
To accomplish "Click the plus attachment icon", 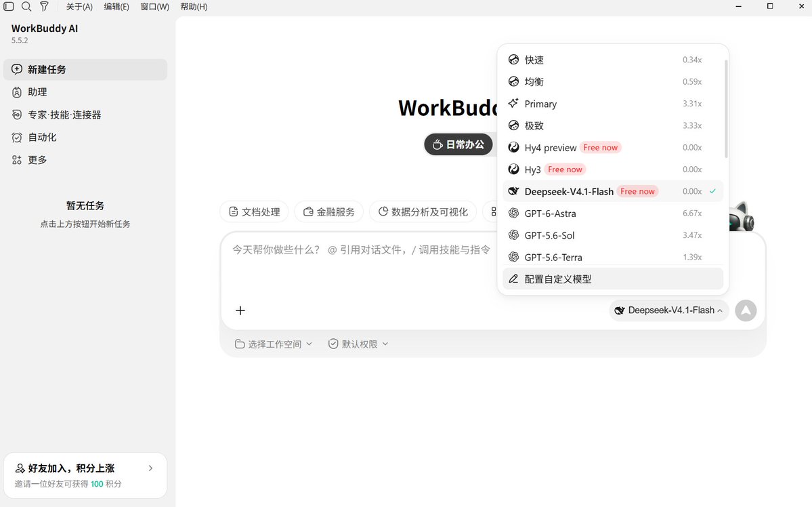I will pyautogui.click(x=240, y=310).
